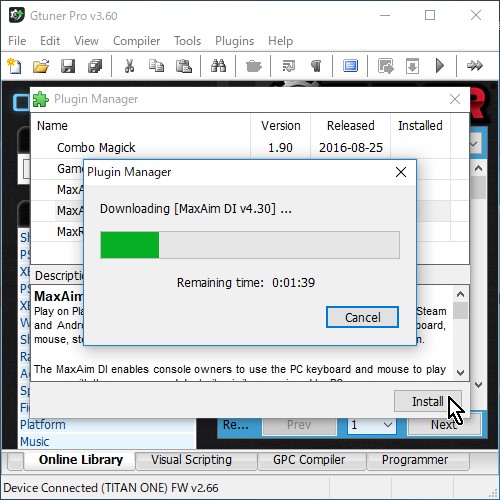This screenshot has height=500, width=500.
Task: Click the Released column header
Action: (x=351, y=126)
